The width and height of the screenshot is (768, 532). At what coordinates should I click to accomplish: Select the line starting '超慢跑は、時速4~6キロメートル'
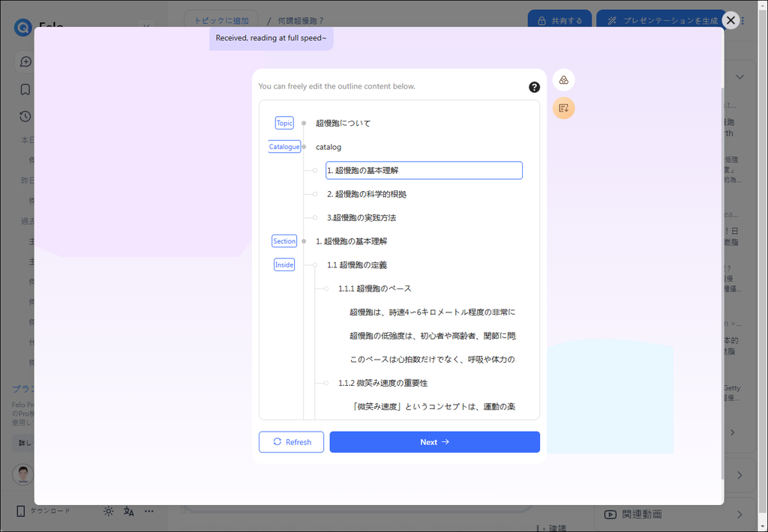tap(432, 312)
